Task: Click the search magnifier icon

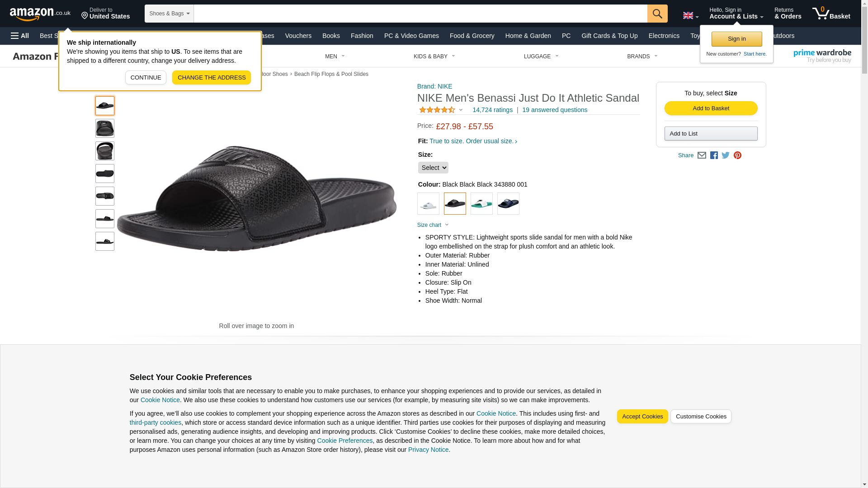Action: [657, 14]
